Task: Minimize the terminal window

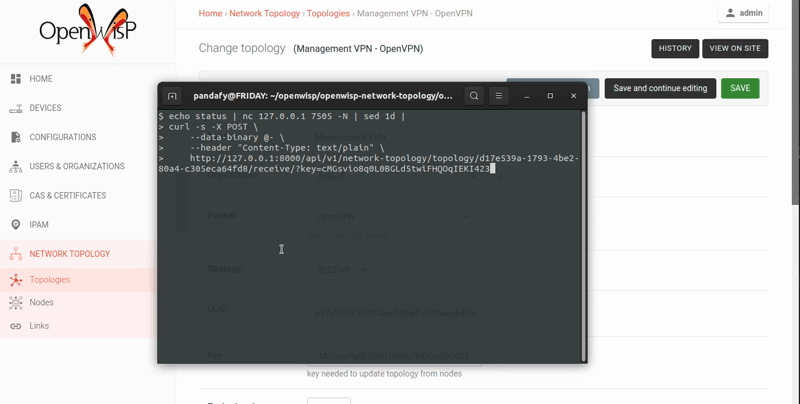Action: (527, 96)
